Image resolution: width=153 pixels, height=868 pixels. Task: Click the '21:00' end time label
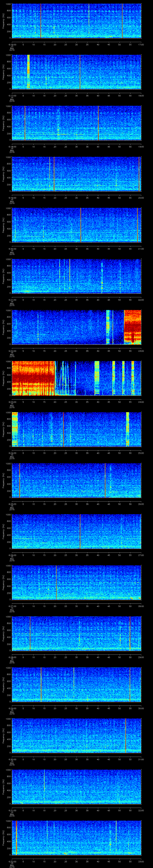pos(141,249)
